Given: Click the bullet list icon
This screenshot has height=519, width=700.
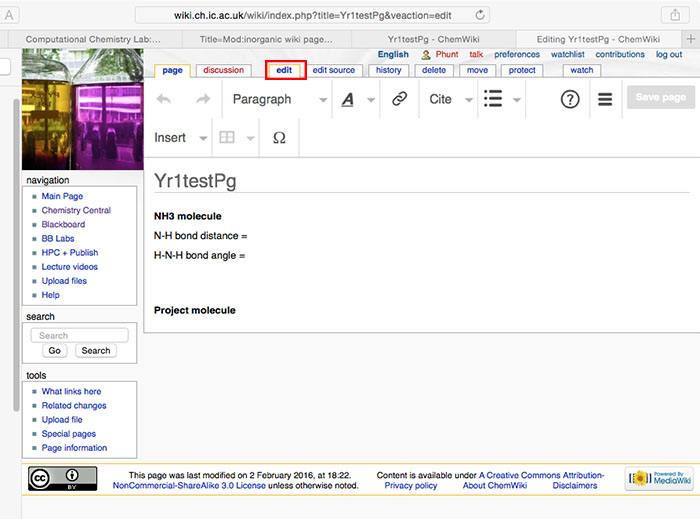Looking at the screenshot, I should pyautogui.click(x=492, y=99).
